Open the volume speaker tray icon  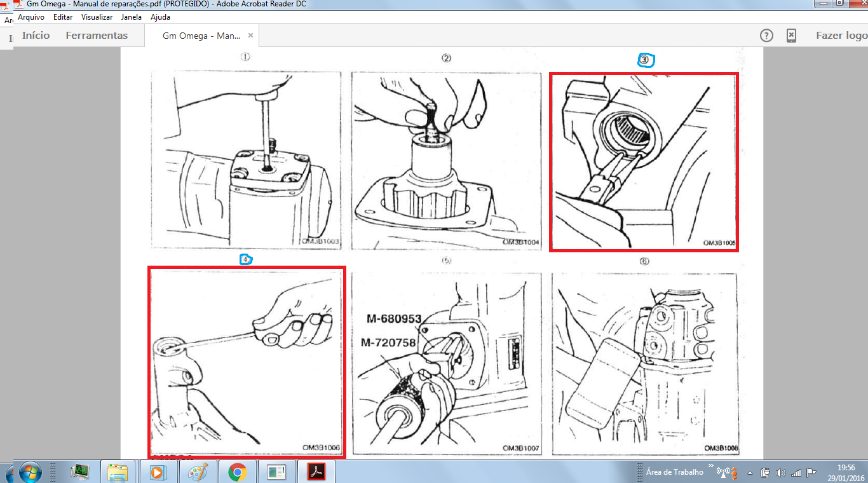pos(780,473)
